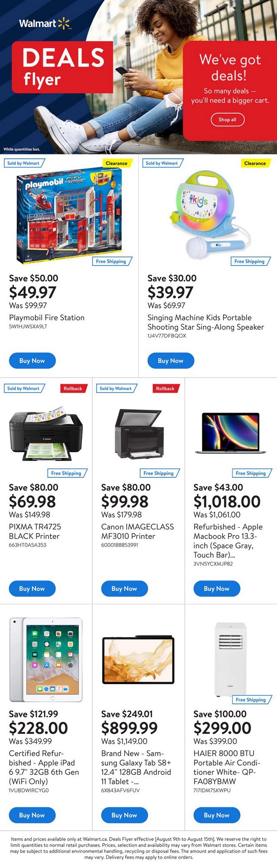Click Buy Now for Singing Machine speaker
Viewport: 277px width, 868px height.
click(170, 361)
